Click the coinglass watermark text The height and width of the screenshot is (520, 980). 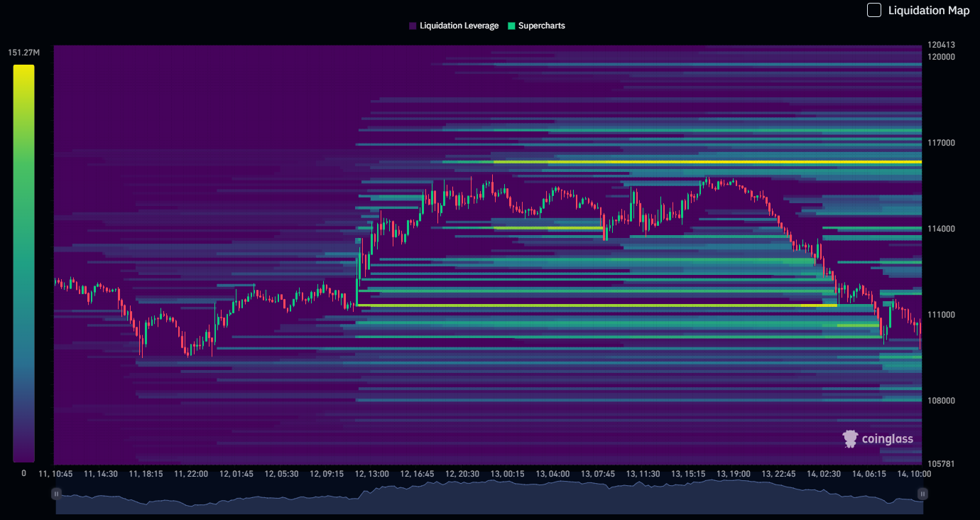click(x=887, y=439)
